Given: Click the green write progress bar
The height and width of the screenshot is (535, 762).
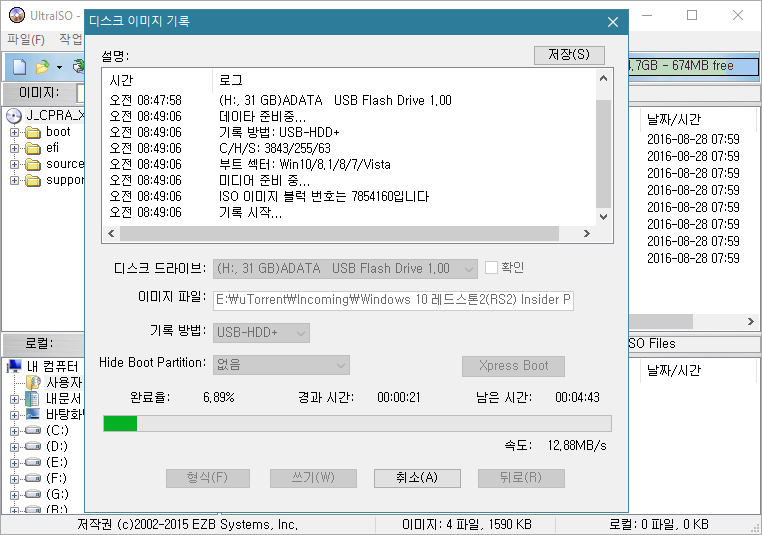Looking at the screenshot, I should (x=357, y=423).
